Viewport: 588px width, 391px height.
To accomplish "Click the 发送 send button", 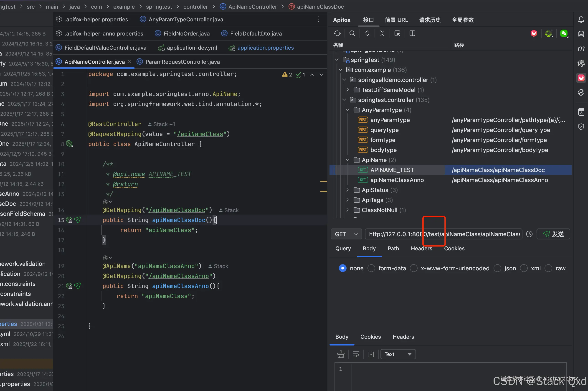I will [553, 234].
